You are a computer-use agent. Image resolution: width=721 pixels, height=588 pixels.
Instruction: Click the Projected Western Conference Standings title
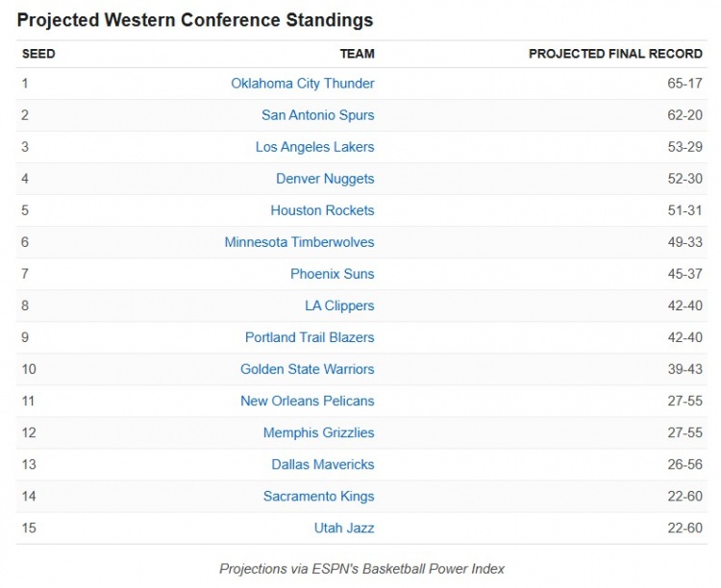[195, 20]
